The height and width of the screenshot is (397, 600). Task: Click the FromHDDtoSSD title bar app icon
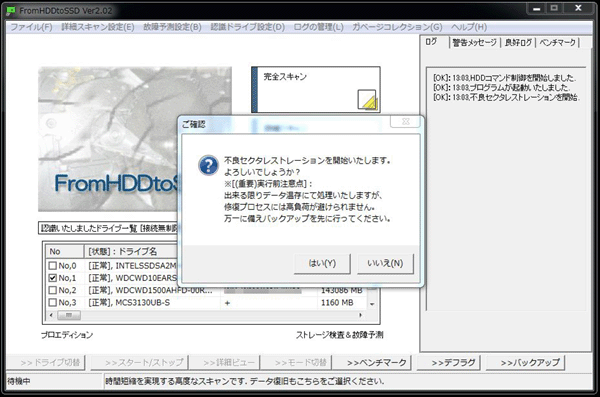11,10
